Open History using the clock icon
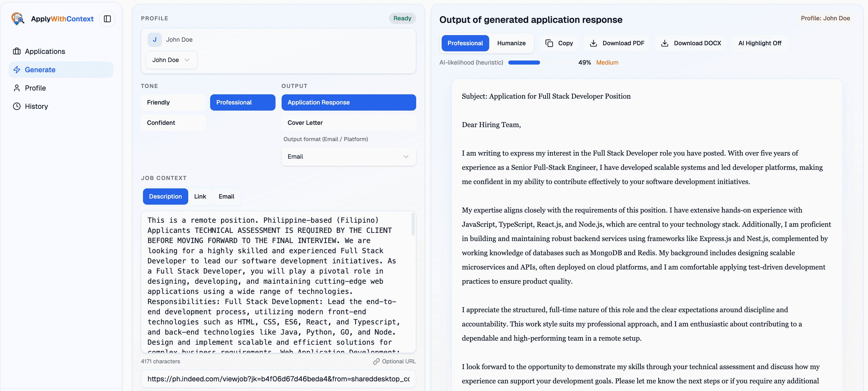The image size is (868, 391). [x=17, y=106]
